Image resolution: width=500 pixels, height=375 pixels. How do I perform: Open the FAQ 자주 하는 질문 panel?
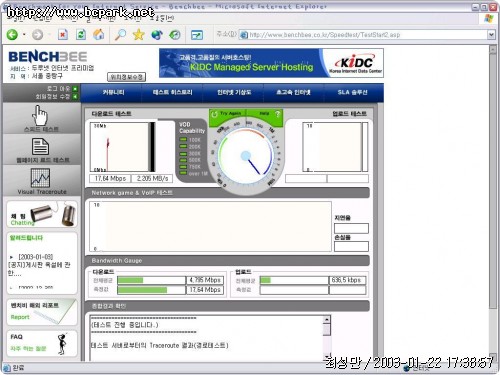click(x=42, y=343)
